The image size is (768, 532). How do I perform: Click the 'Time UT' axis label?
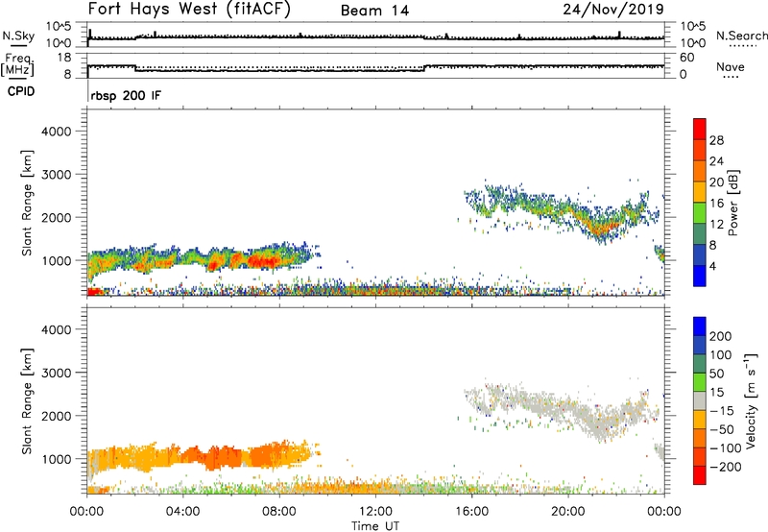click(375, 526)
